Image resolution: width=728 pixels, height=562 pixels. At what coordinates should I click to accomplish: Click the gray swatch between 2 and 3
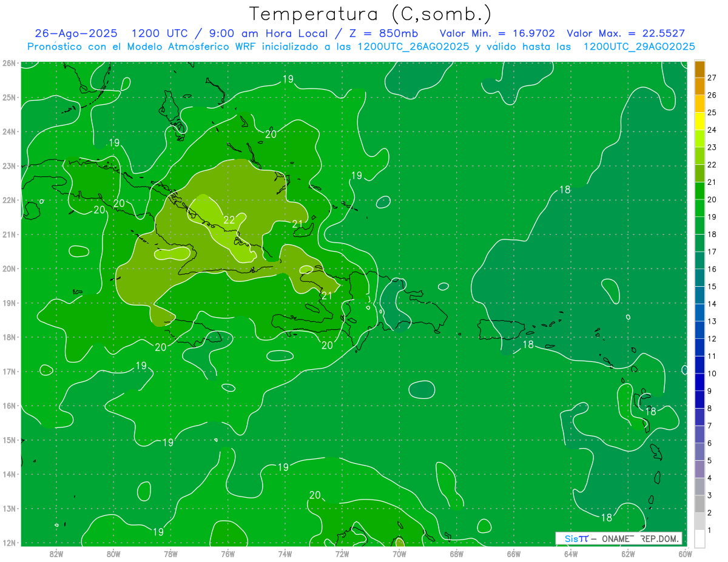[699, 504]
